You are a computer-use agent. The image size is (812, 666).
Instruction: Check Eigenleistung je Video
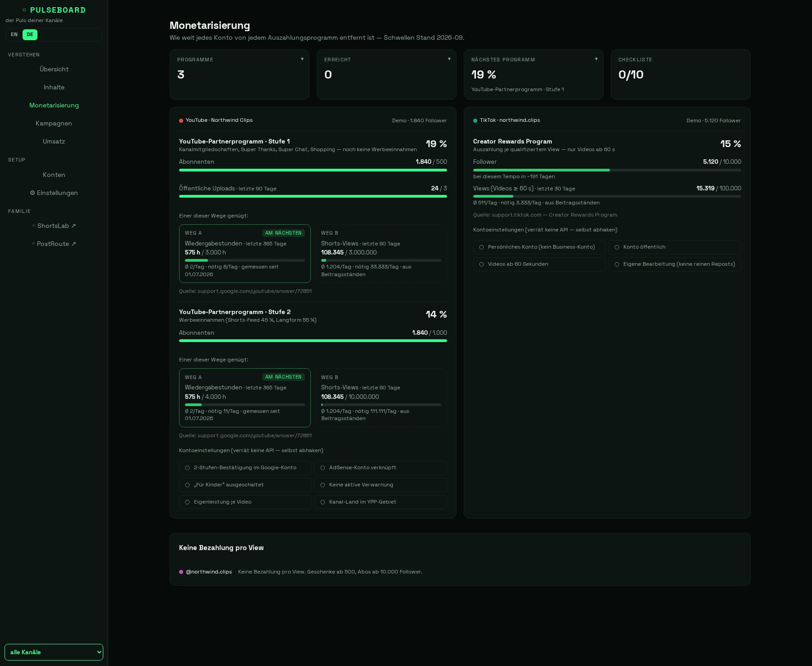point(245,502)
